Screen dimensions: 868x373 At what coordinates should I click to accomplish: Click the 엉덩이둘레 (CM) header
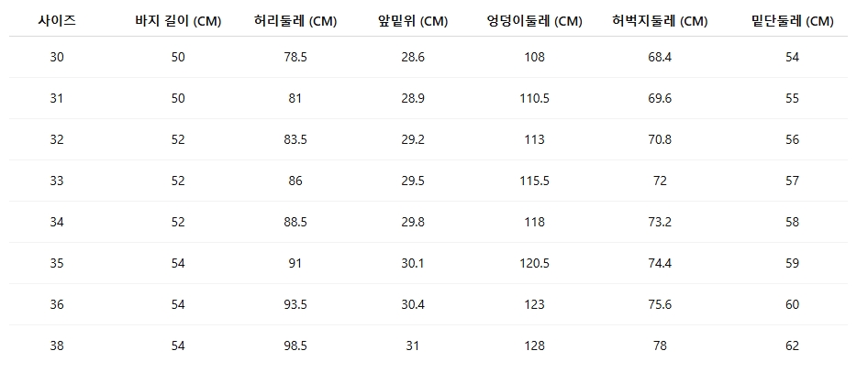[535, 21]
